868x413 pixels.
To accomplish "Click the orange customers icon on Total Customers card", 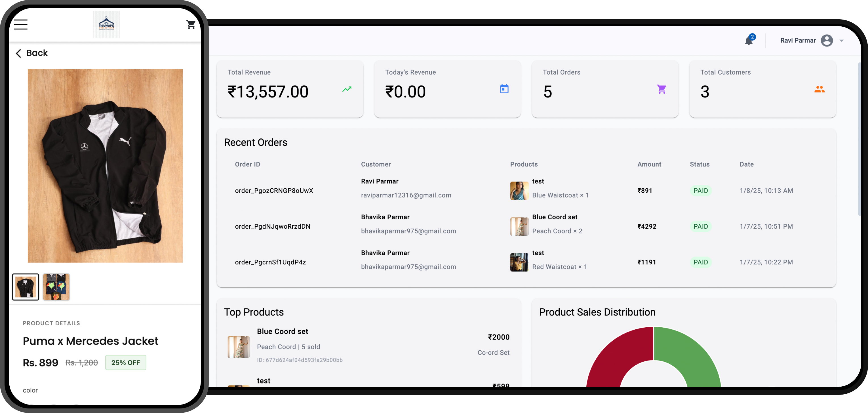I will (820, 89).
